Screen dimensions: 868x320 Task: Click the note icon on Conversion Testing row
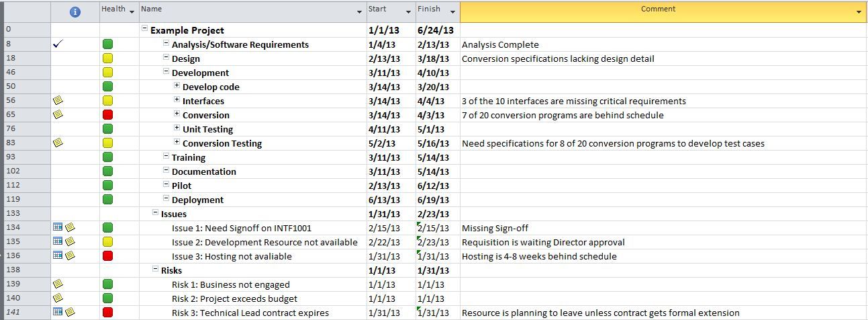pyautogui.click(x=58, y=143)
